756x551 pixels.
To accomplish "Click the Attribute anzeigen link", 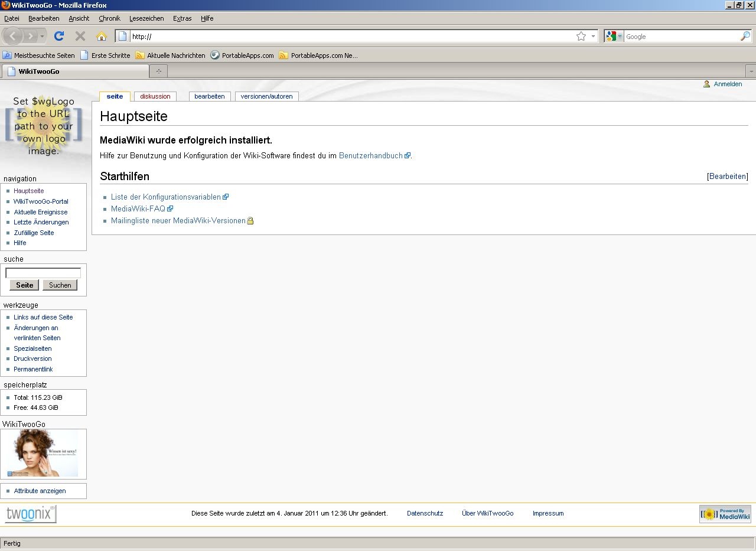I will coord(40,491).
